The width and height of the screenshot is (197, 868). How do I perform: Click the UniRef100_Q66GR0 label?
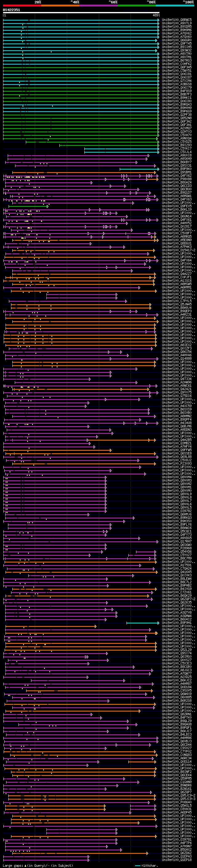[x=177, y=40]
